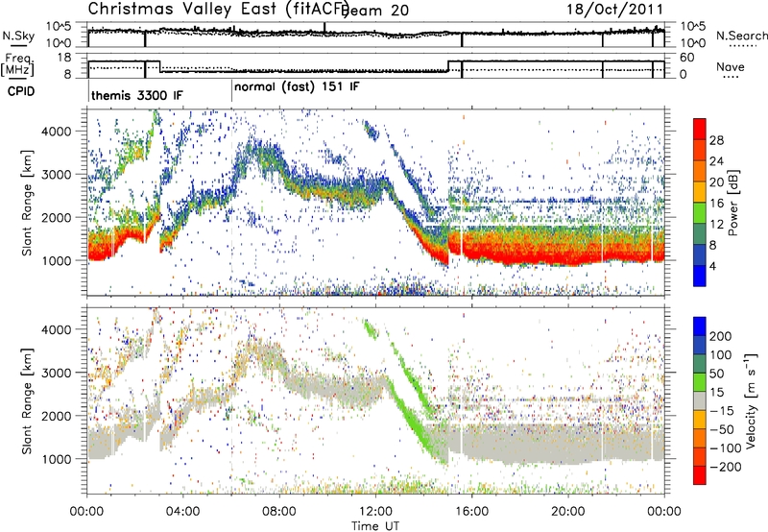
Task: Click the 'N.Search' legend label
Action: pyautogui.click(x=741, y=36)
